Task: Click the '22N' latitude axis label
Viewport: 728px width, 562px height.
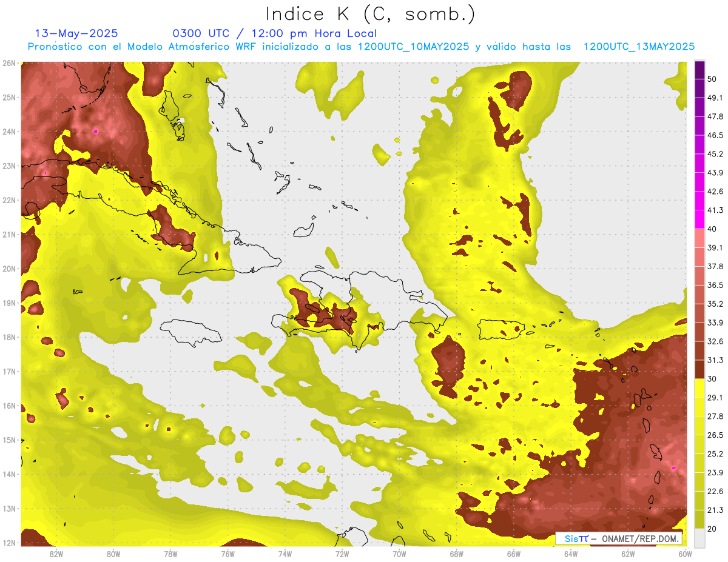Action: tap(9, 200)
